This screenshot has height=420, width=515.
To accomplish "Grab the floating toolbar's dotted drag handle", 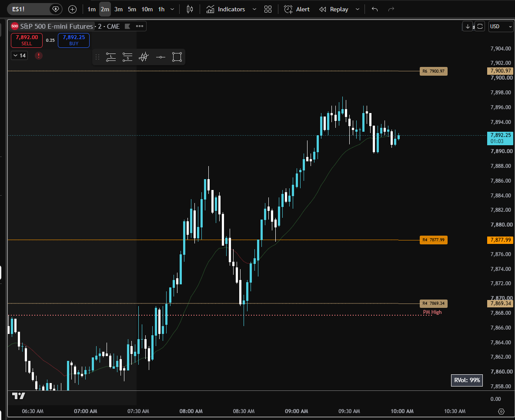I will (97, 57).
